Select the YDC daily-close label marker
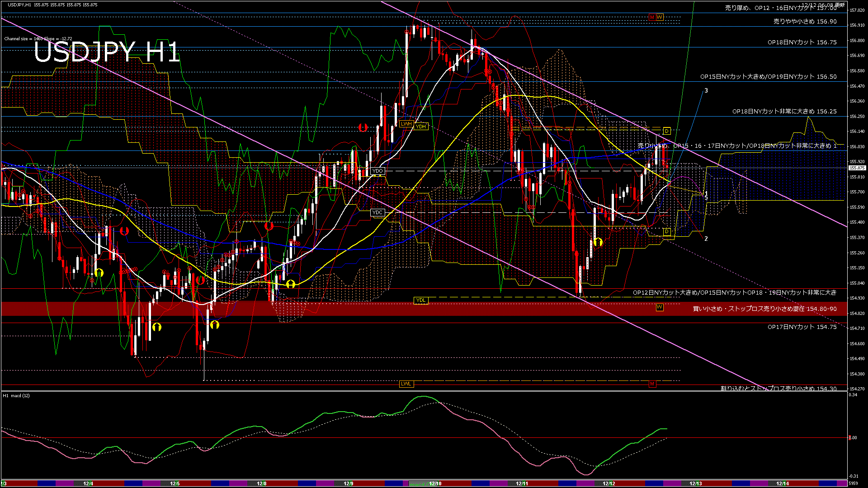The height and width of the screenshot is (488, 868). coord(377,212)
